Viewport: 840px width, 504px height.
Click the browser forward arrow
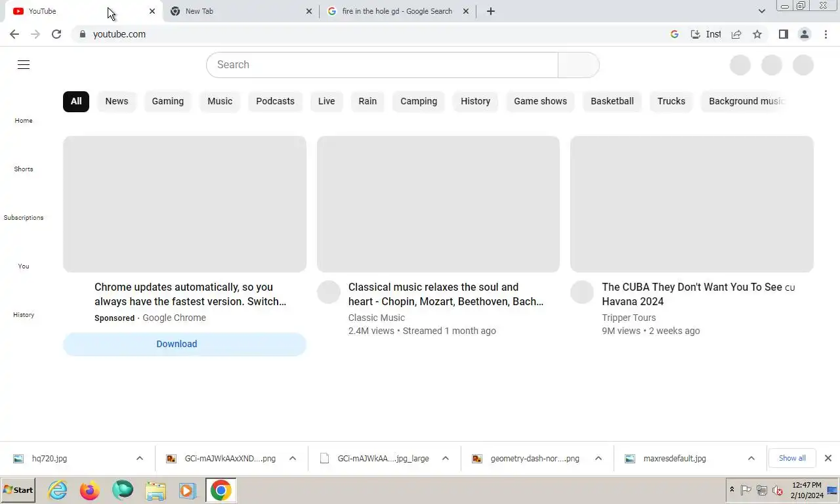(x=35, y=34)
